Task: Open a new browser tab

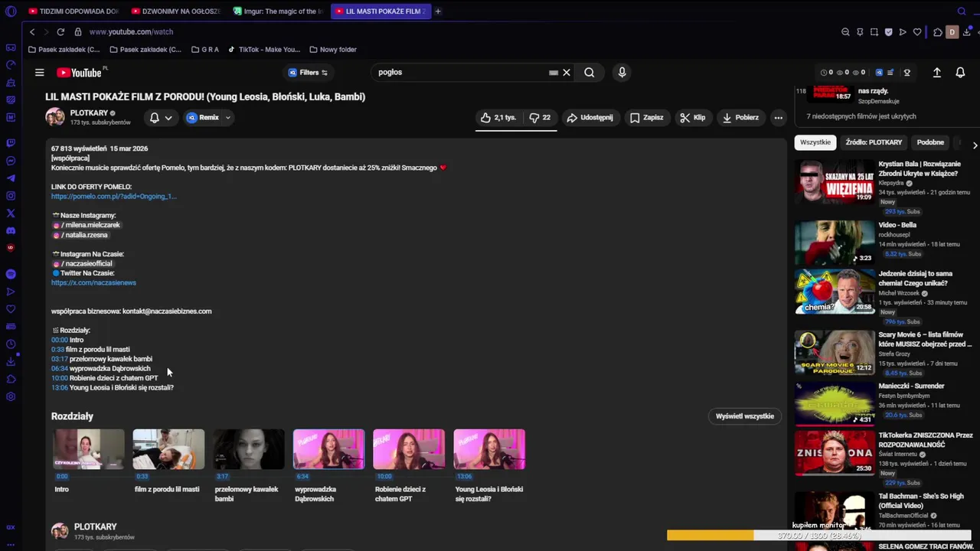Action: point(438,11)
